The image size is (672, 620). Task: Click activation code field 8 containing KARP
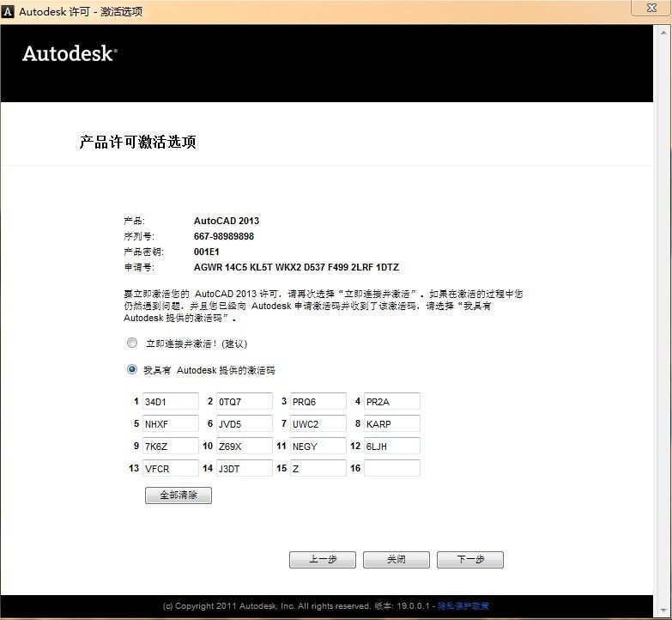pos(391,423)
